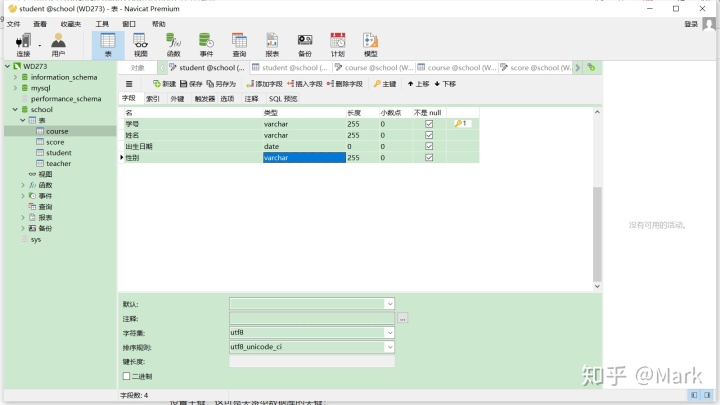Expand the Backup (备份) tree node
The image size is (720, 405).
pos(23,228)
